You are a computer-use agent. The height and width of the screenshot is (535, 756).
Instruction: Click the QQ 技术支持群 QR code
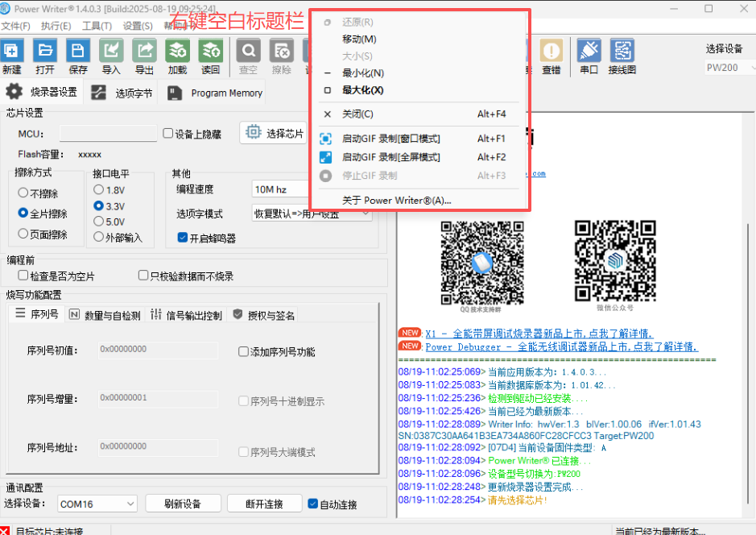(x=482, y=263)
